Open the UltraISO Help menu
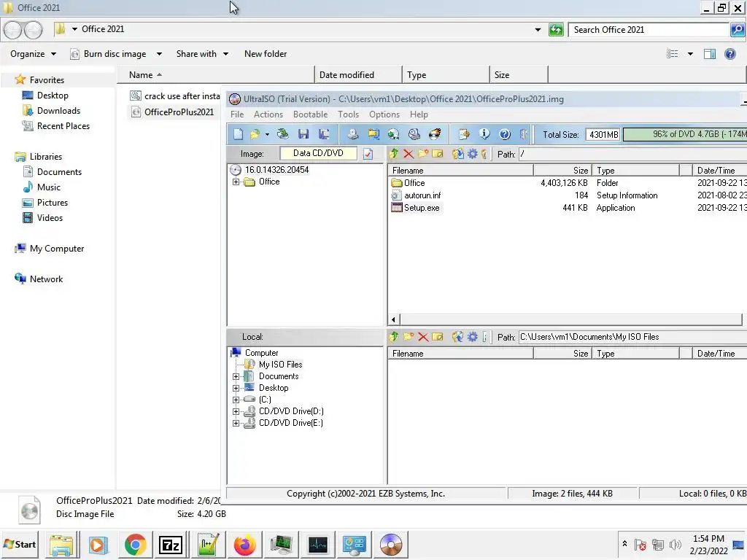Viewport: 747px width, 560px height. click(x=419, y=114)
